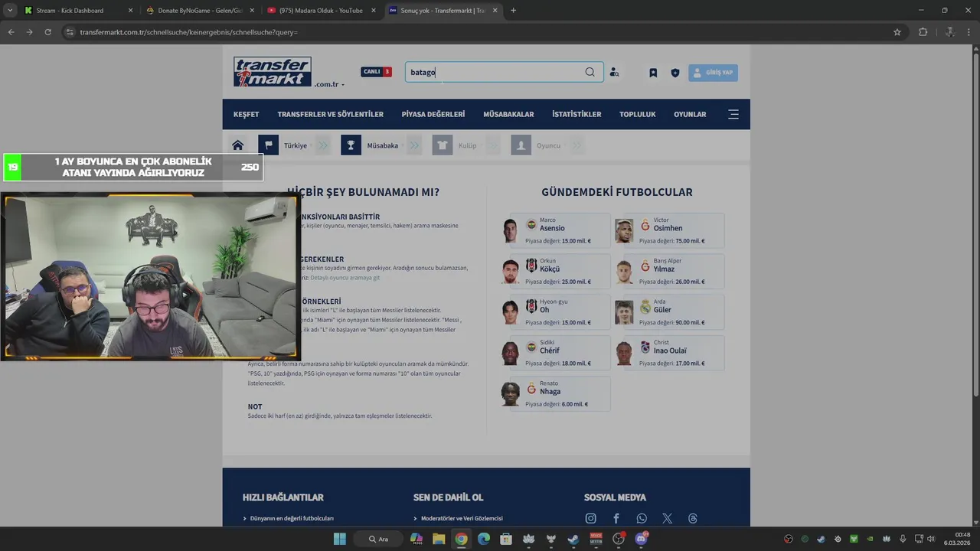The image size is (980, 551).
Task: Click the taskbar Ara search box
Action: coord(378,539)
